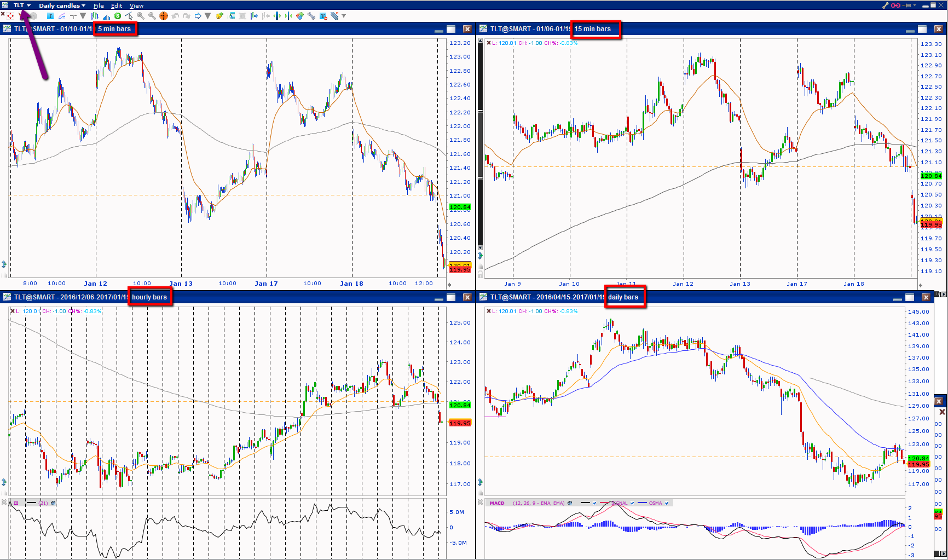Screen dimensions: 948x560
Task: Open the Daily candles chart type dropdown
Action: (x=62, y=5)
